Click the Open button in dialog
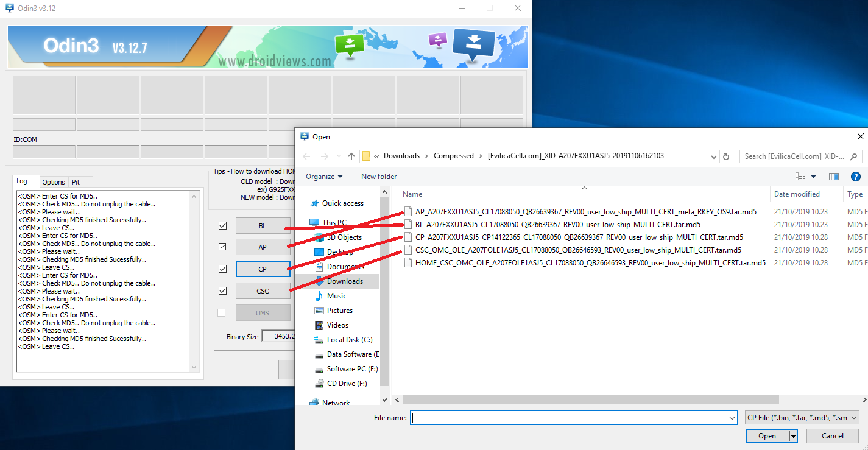Viewport: 868px width, 450px height. click(767, 436)
